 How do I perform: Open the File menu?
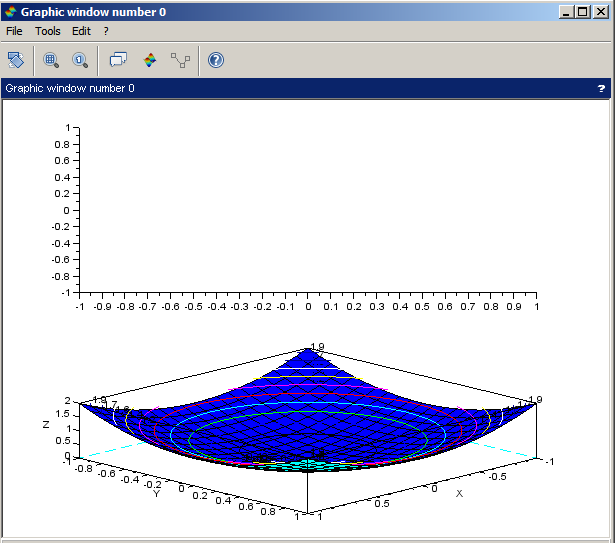(14, 31)
